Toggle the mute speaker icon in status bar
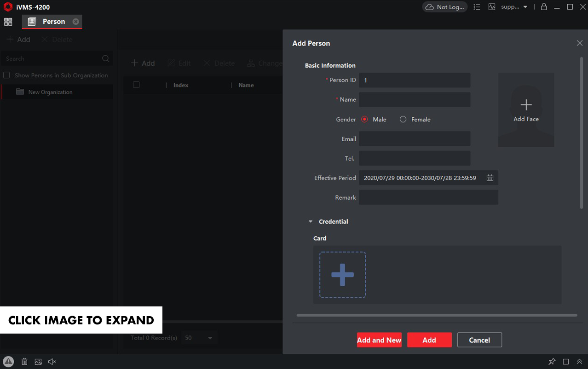588x369 pixels. click(52, 362)
